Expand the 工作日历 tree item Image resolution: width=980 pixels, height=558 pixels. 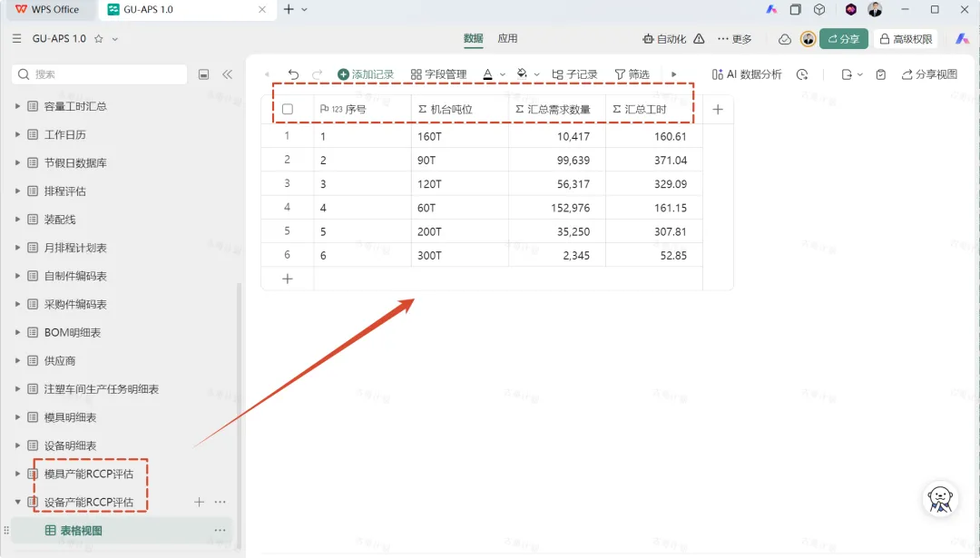pos(17,134)
